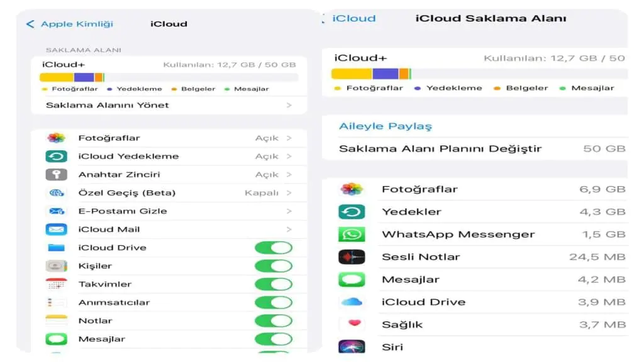Tap the Anahtar Zinciri key icon

56,175
